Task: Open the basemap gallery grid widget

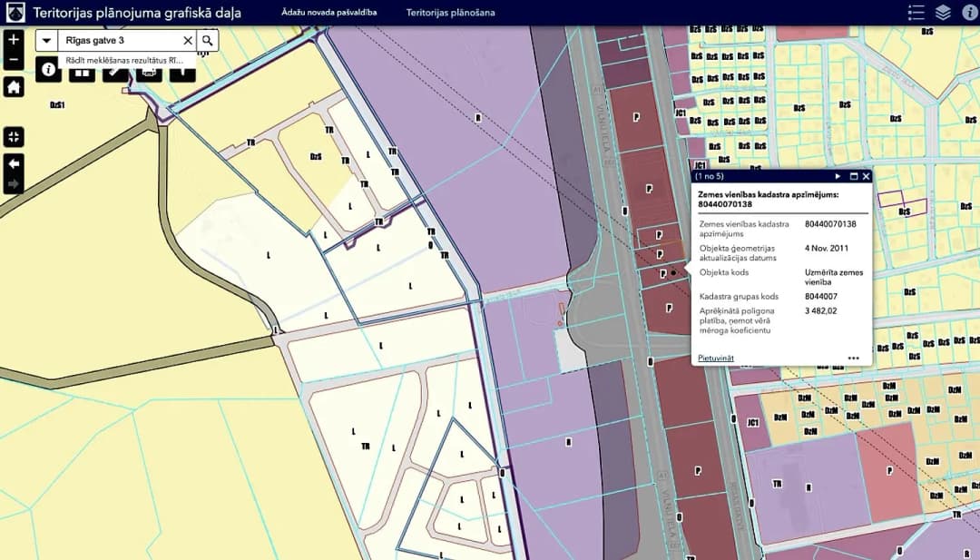Action: click(x=82, y=74)
